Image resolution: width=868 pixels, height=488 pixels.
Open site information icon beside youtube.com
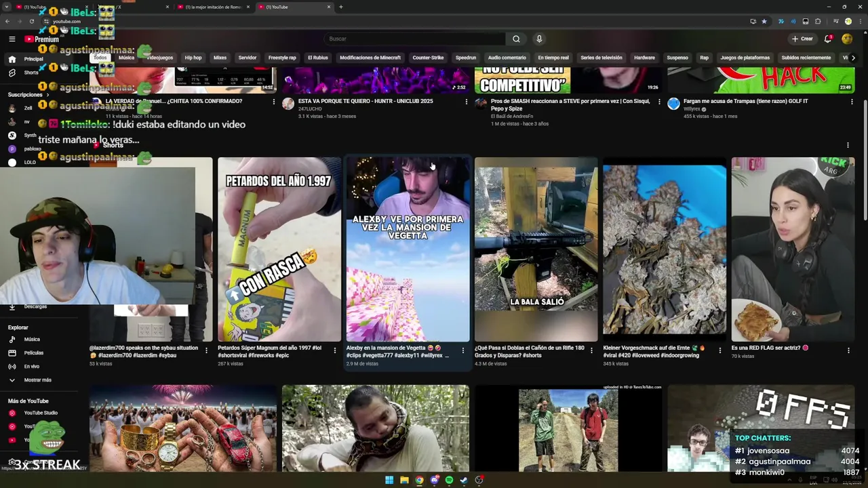pos(45,21)
